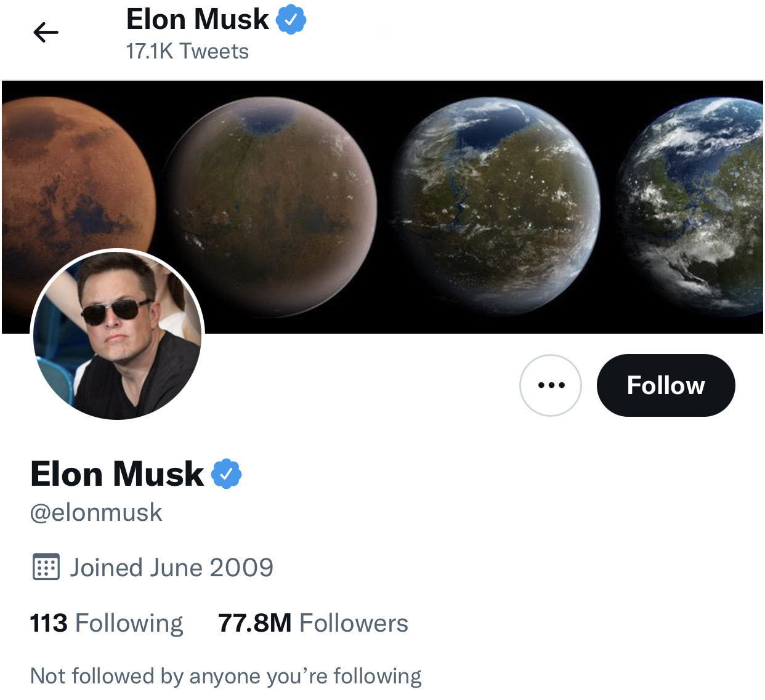The height and width of the screenshot is (700, 765).
Task: Click the verified badge beside the profile name
Action: (x=227, y=473)
